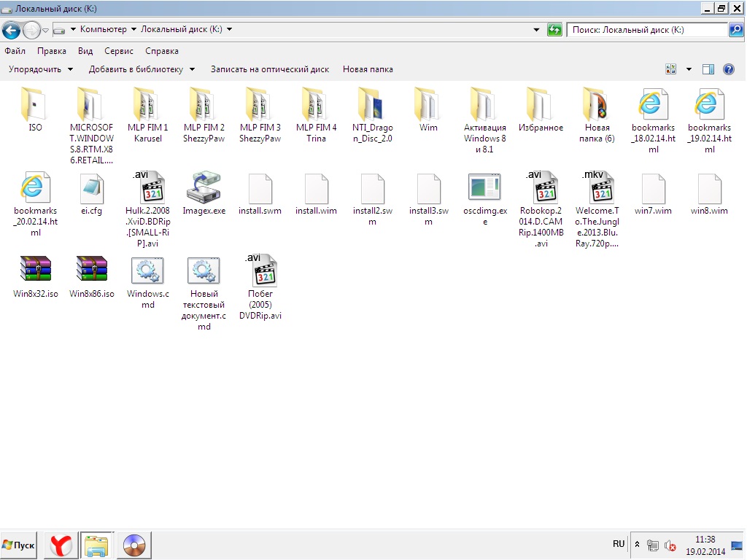Select the Wim folder icon
The image size is (747, 560).
(428, 104)
